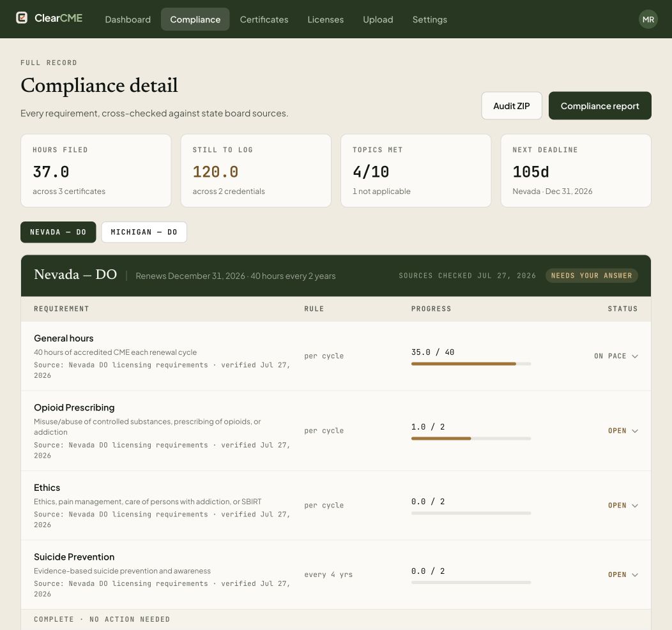Expand the General hours On Pace chevron
The image size is (672, 630).
coord(635,356)
